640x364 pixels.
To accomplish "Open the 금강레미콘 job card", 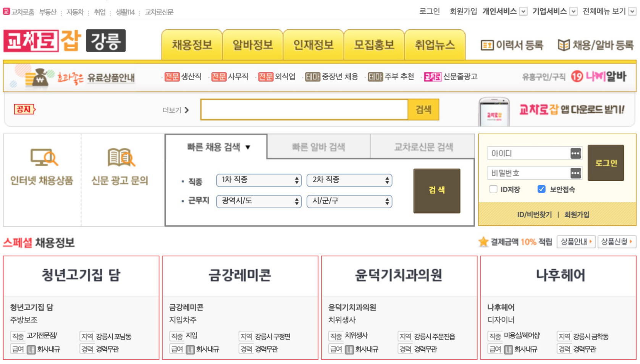I will point(240,308).
